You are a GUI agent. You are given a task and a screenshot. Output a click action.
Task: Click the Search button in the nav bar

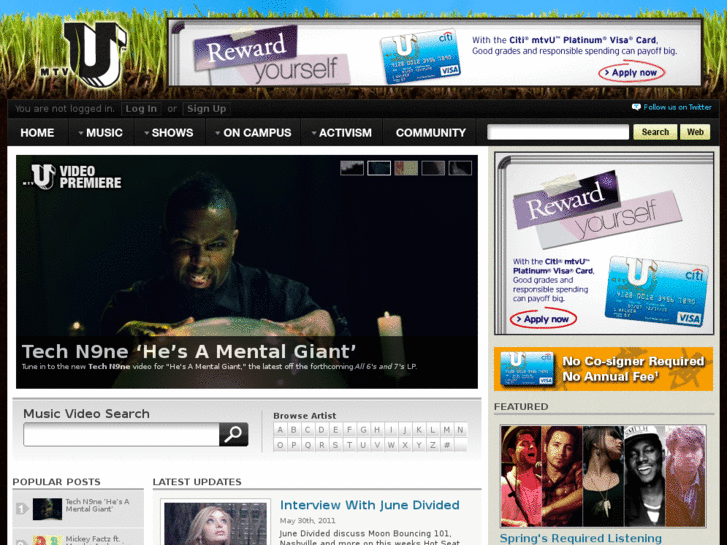(x=655, y=132)
